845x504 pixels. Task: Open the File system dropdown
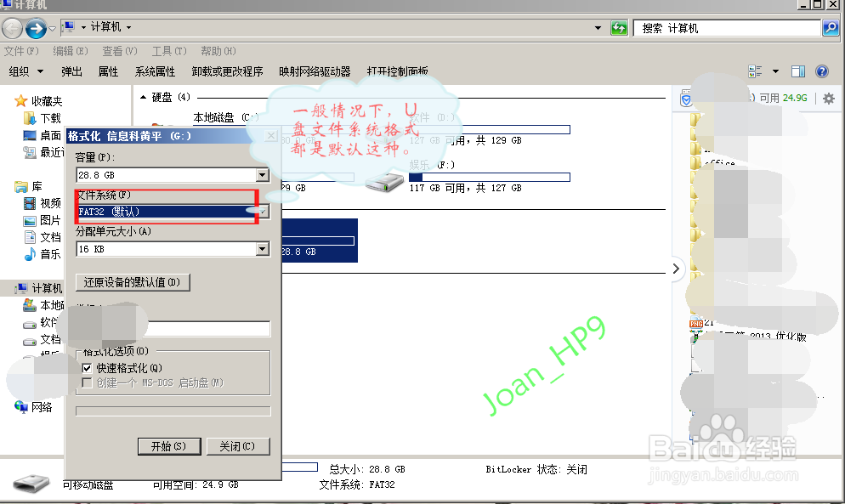[263, 212]
